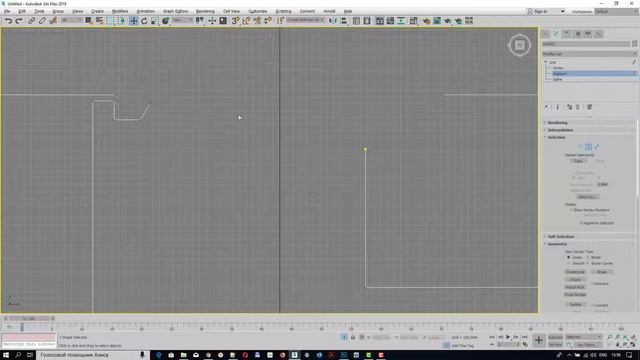The width and height of the screenshot is (640, 360).
Task: Click the Cross Section button
Action: 576,295
